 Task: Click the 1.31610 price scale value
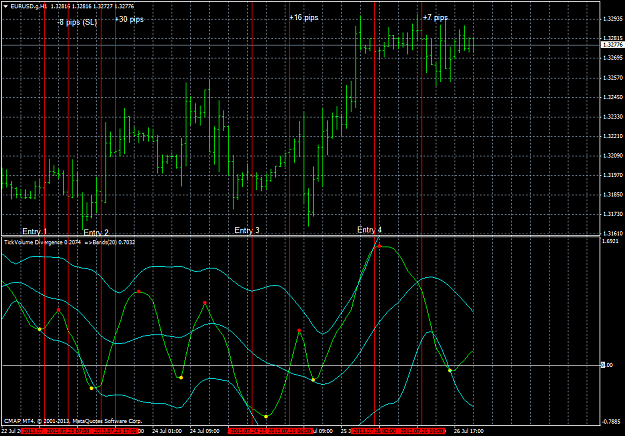pos(613,234)
